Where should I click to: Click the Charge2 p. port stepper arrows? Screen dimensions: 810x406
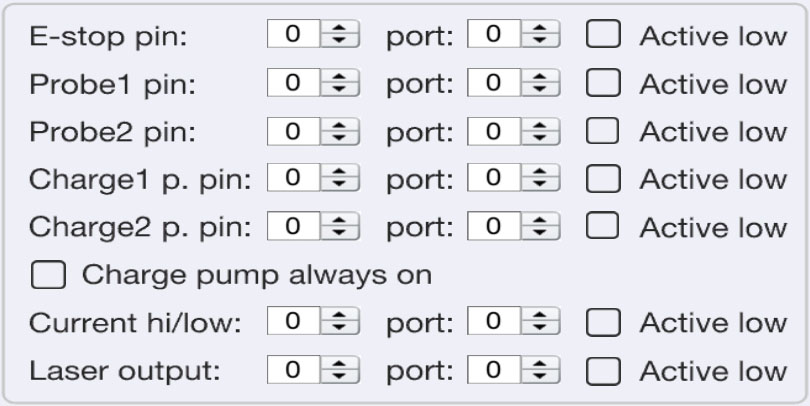tap(541, 227)
